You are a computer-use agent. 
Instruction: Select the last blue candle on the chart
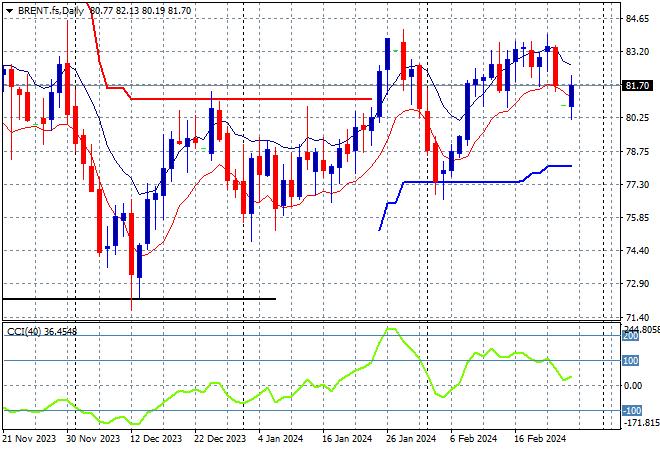click(x=572, y=96)
